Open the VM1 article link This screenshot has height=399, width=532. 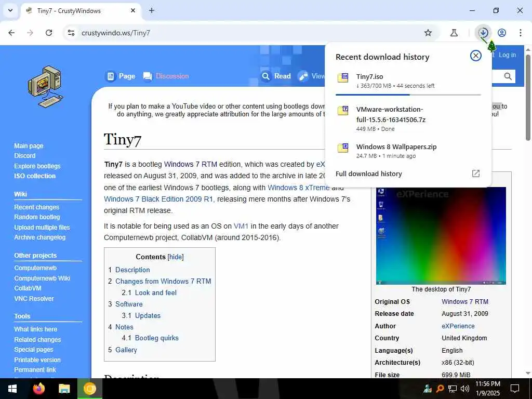[x=241, y=226]
